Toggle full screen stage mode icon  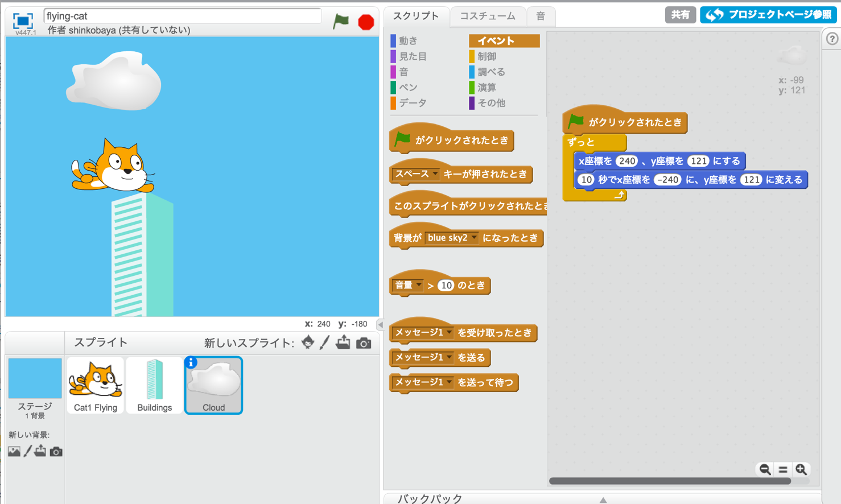[x=23, y=21]
